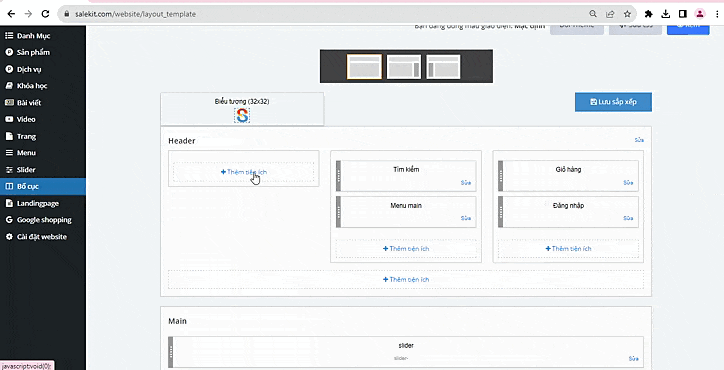The height and width of the screenshot is (370, 724).
Task: Click Sửa on the Giỏ hàng widget
Action: pos(628,183)
